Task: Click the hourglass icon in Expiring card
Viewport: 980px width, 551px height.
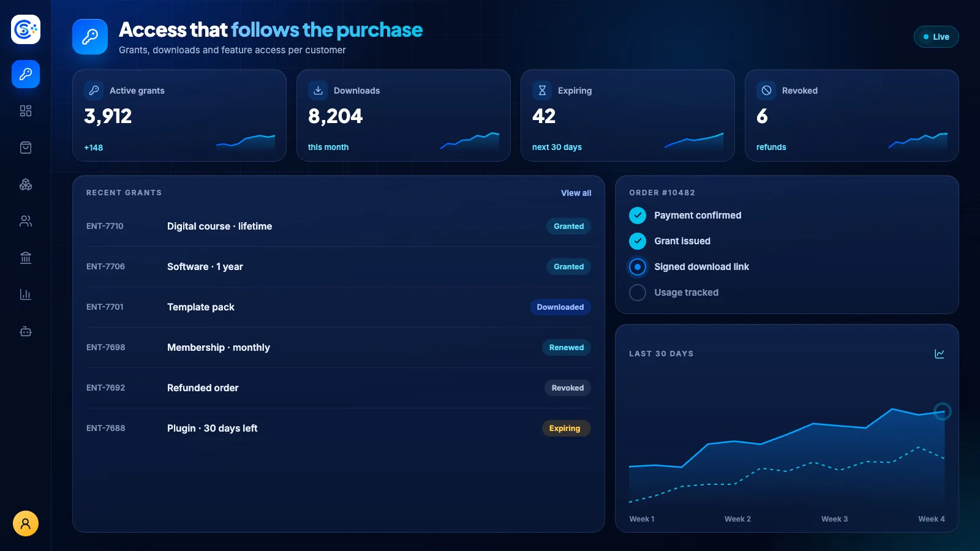Action: point(542,91)
